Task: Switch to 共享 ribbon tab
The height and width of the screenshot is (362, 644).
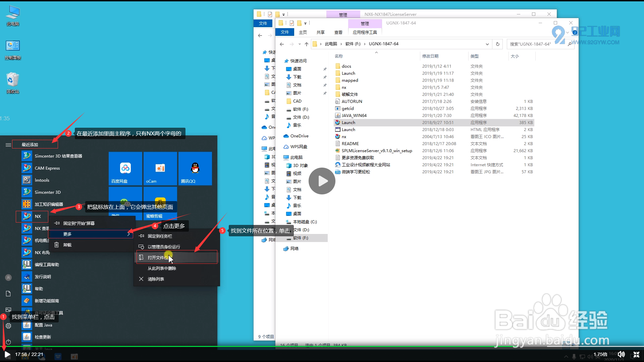Action: click(321, 32)
